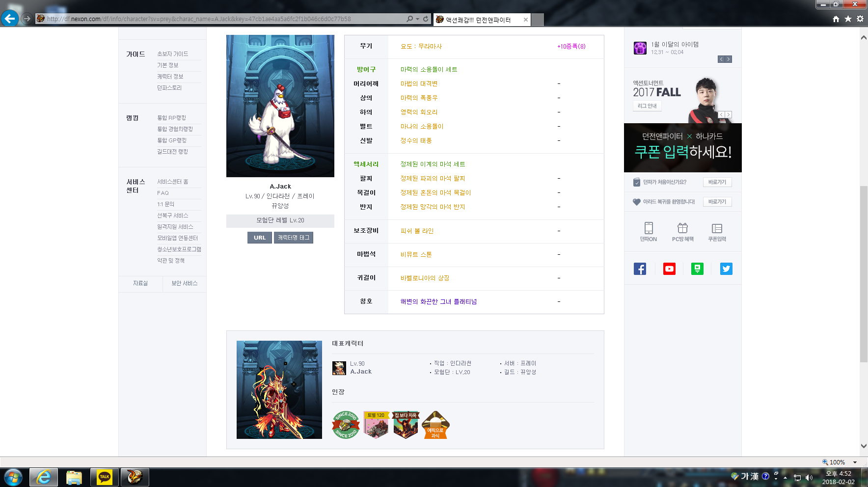
Task: Open the 통합 RP랭킹 sidebar link
Action: [172, 118]
